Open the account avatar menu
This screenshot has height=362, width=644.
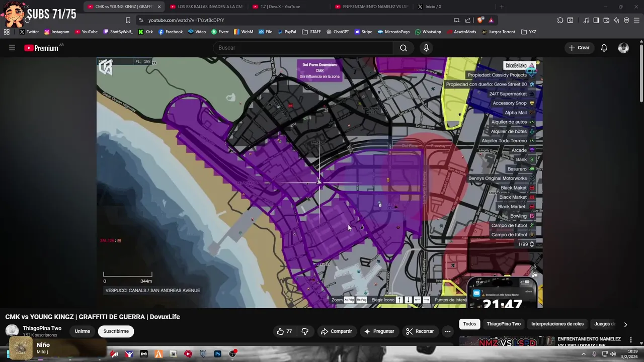click(623, 48)
